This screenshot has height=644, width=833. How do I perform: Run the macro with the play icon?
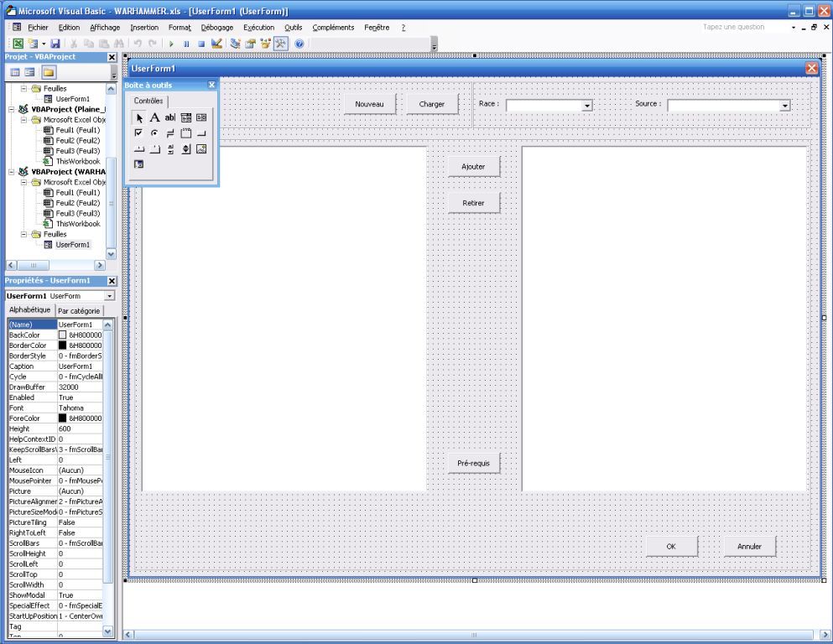(171, 43)
